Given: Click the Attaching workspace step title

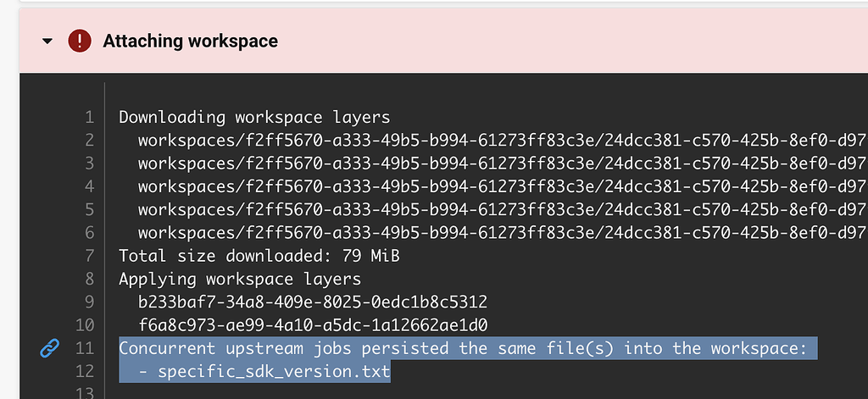Looking at the screenshot, I should 190,41.
